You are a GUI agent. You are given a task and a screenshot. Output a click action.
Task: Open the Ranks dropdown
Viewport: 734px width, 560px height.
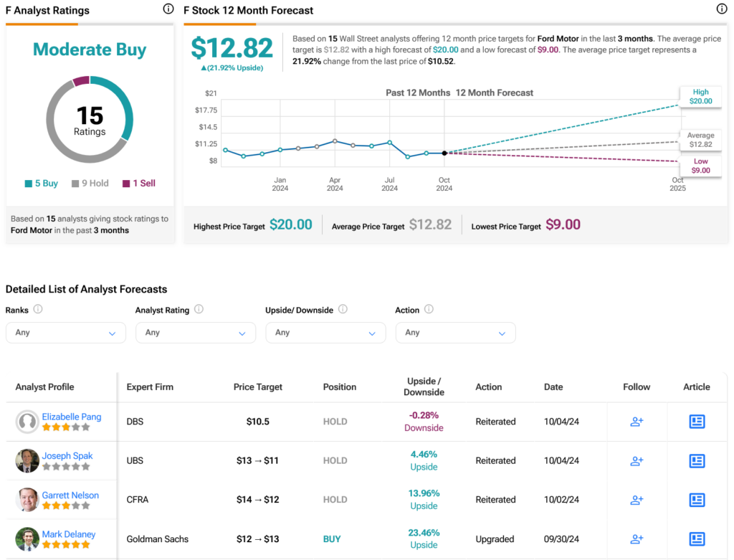(x=65, y=333)
